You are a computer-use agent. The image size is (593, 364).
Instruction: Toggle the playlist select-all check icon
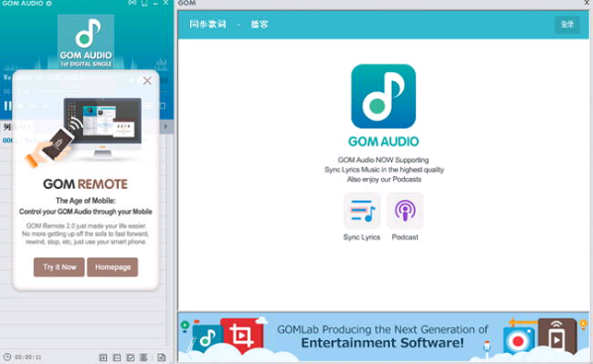(x=131, y=357)
